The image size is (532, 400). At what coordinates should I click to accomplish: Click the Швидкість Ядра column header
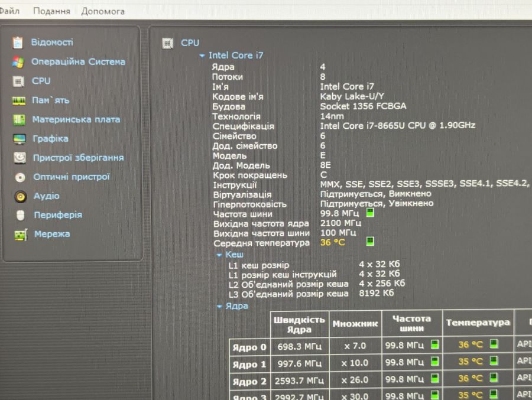tap(299, 324)
